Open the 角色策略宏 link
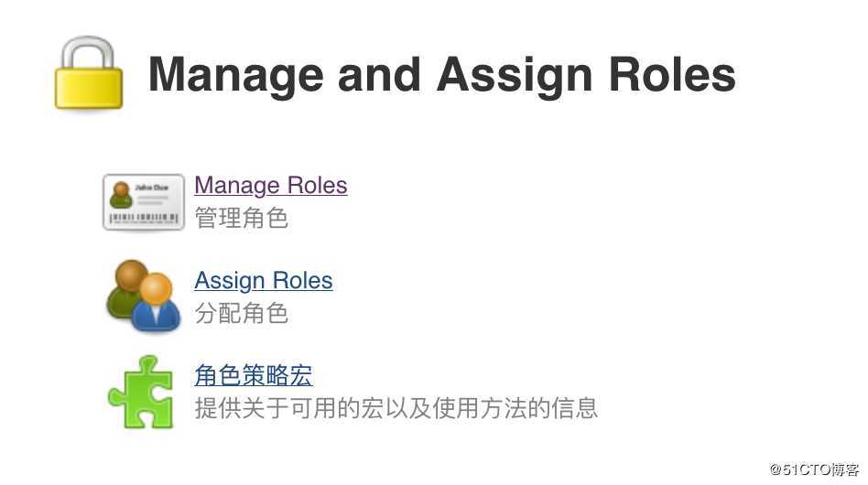This screenshot has height=485, width=868. pos(254,375)
